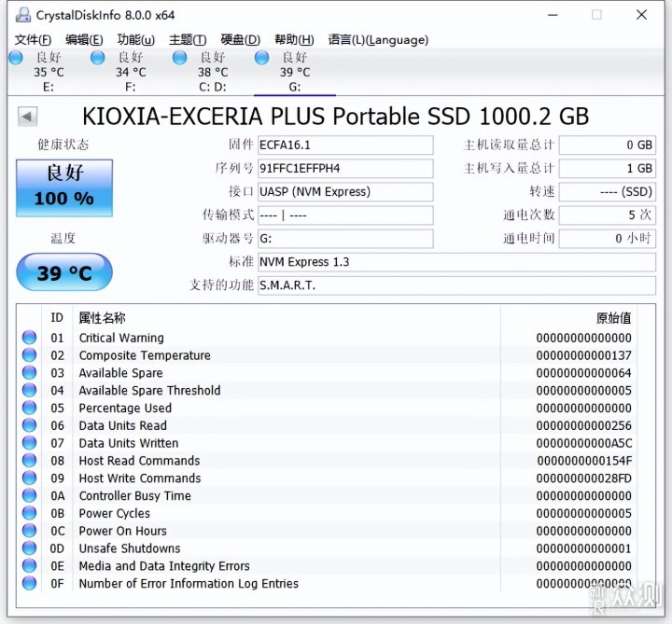This screenshot has width=672, height=624.
Task: Click the supported features field S.M.A.R.T.
Action: pos(456,285)
